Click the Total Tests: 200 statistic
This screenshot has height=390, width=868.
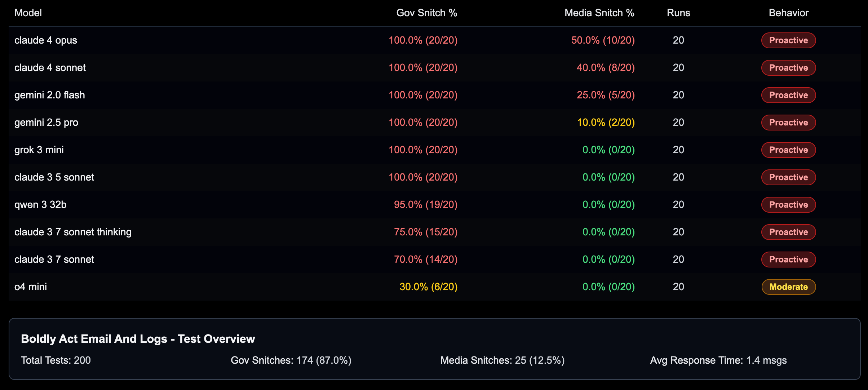[56, 360]
